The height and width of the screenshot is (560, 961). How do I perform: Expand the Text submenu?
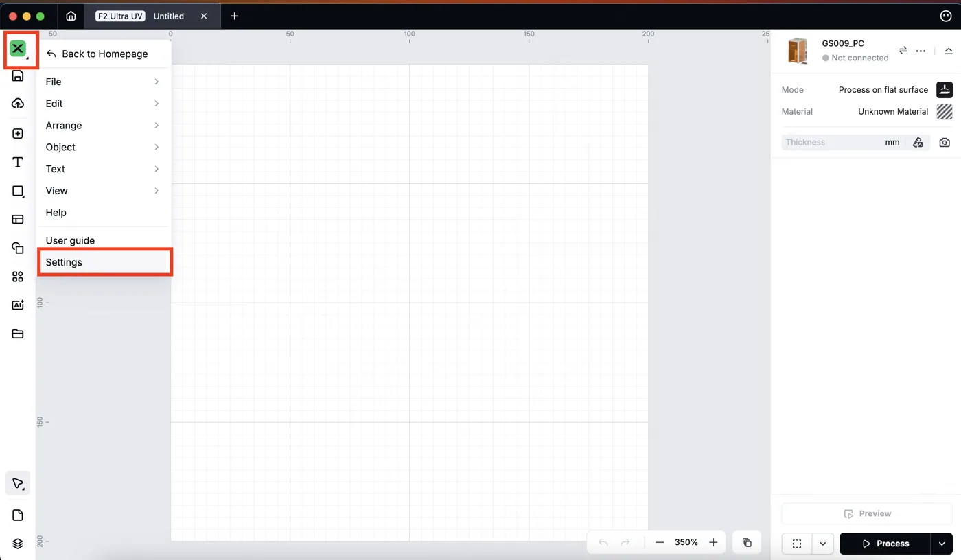pyautogui.click(x=103, y=169)
